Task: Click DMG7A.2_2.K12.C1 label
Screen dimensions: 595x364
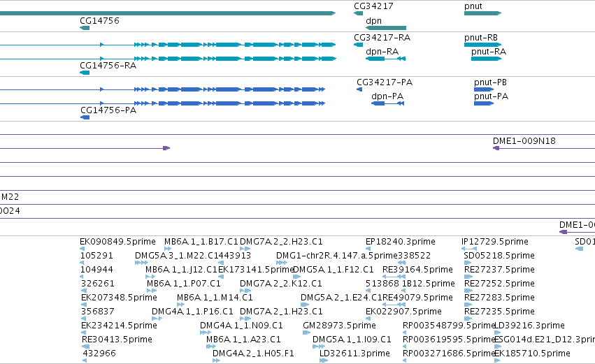Action: (x=281, y=284)
